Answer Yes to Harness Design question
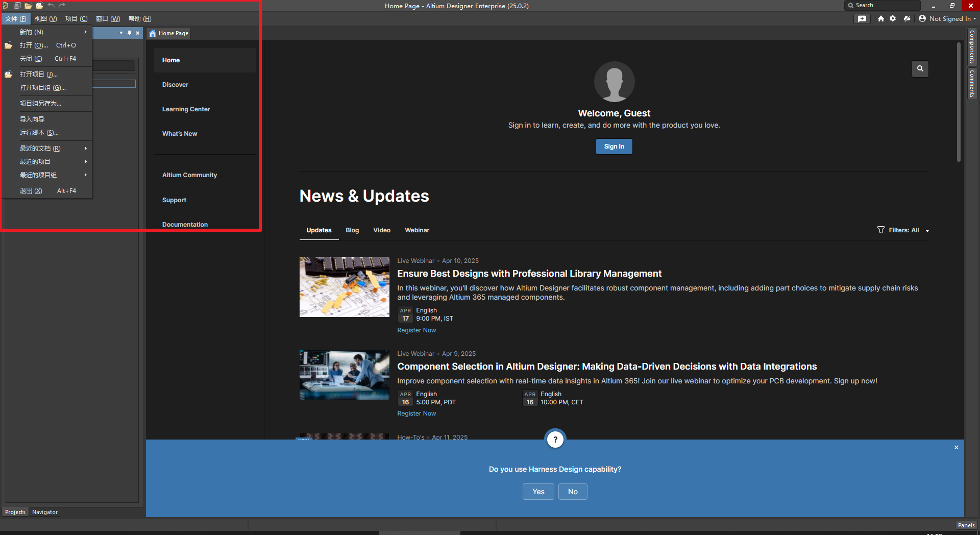980x535 pixels. pos(538,492)
